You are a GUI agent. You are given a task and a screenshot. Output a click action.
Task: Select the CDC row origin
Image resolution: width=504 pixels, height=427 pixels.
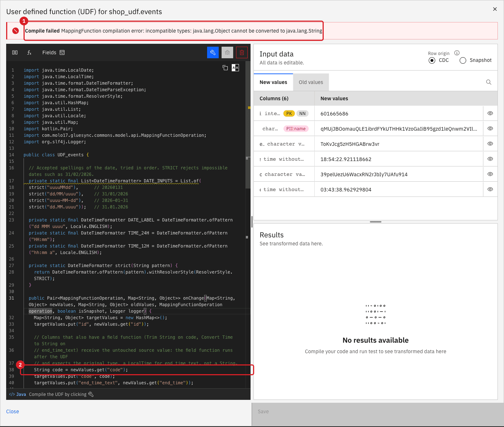432,60
